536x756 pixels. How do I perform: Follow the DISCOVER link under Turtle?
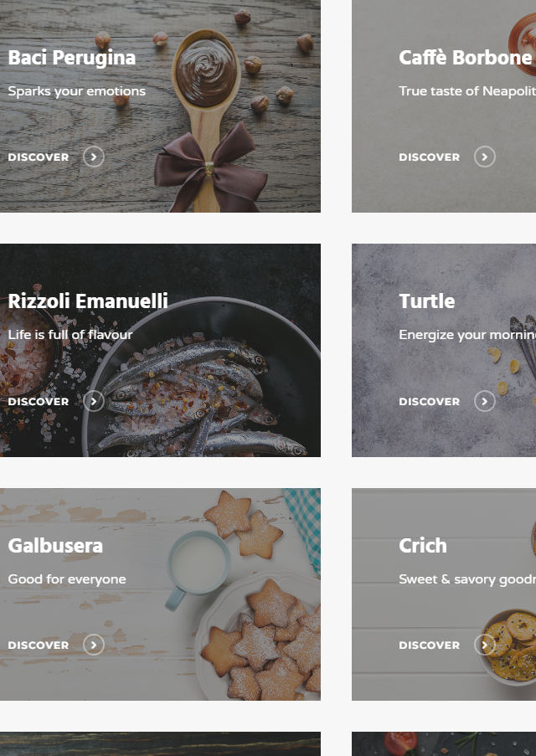pos(430,402)
